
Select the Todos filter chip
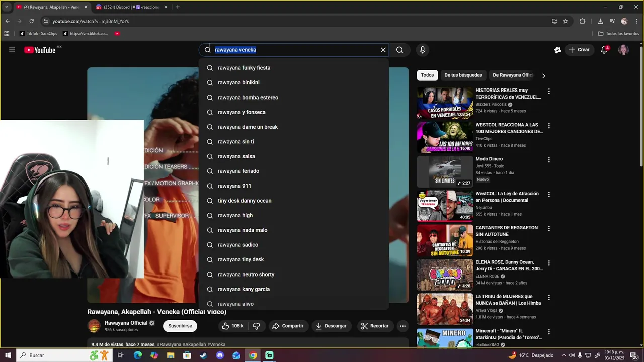coord(427,75)
